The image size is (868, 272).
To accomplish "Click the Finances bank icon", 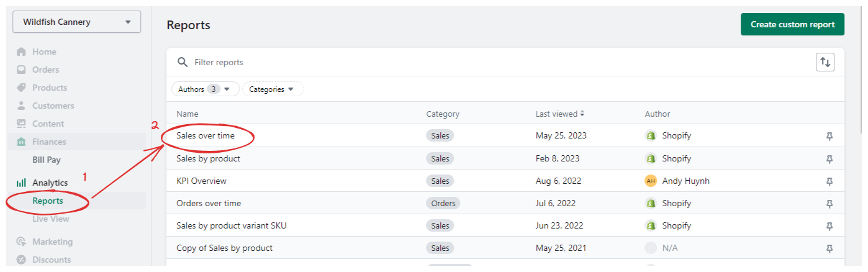I will click(x=22, y=142).
